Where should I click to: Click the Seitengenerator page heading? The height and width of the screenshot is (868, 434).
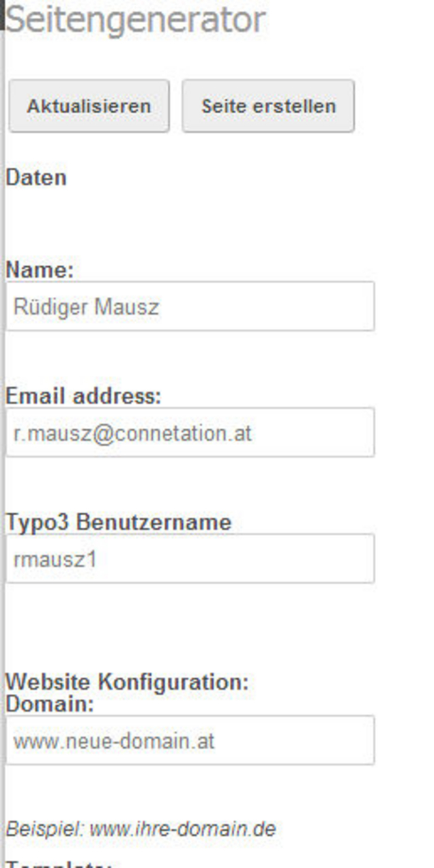135,19
